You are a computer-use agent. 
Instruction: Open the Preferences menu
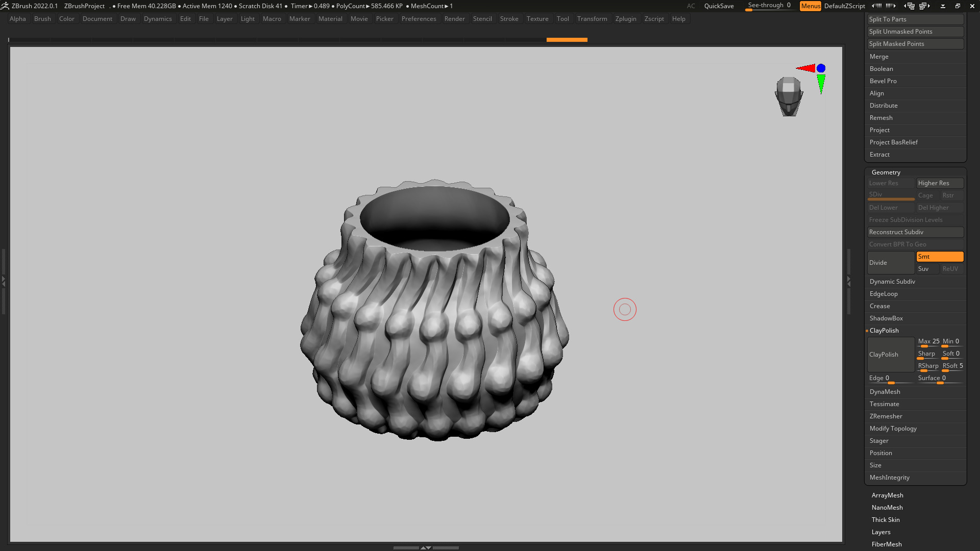[419, 19]
